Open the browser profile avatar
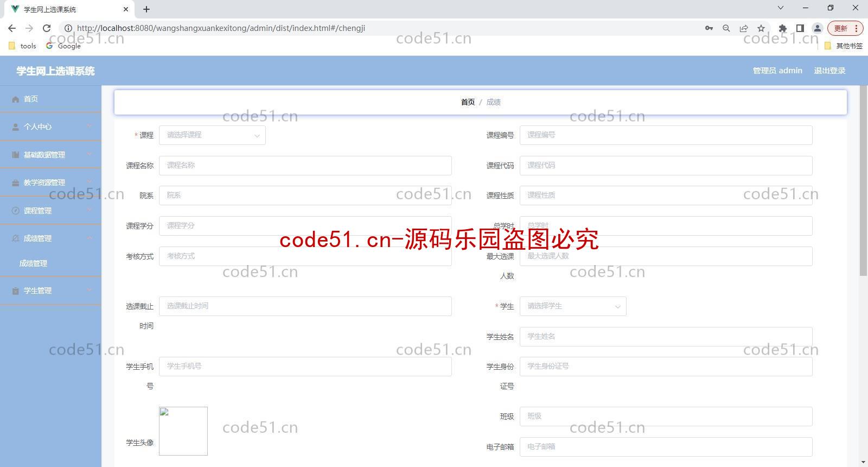The height and width of the screenshot is (467, 868). pos(817,28)
